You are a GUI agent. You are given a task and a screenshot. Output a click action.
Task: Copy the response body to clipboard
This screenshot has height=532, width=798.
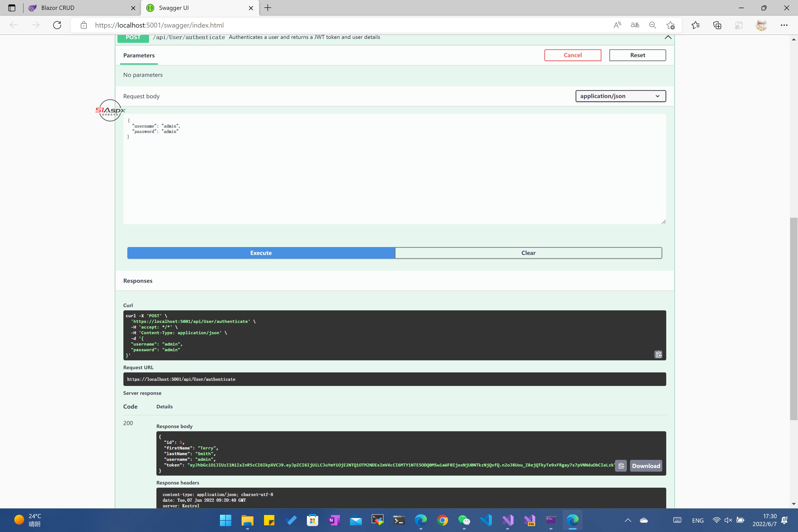[621, 466]
